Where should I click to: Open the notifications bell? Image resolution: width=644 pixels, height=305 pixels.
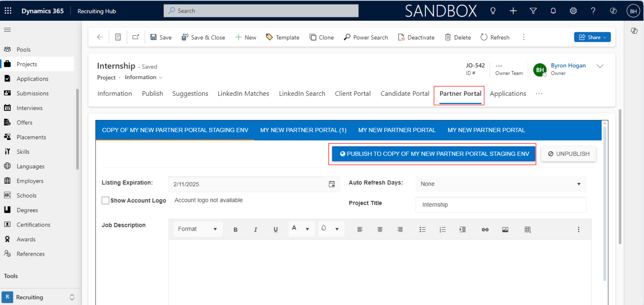tap(553, 11)
